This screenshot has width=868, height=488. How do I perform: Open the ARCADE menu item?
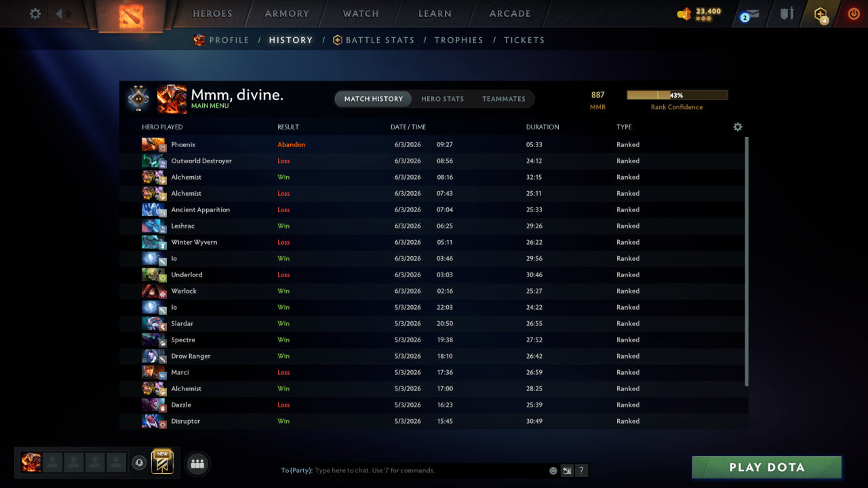[x=509, y=14]
